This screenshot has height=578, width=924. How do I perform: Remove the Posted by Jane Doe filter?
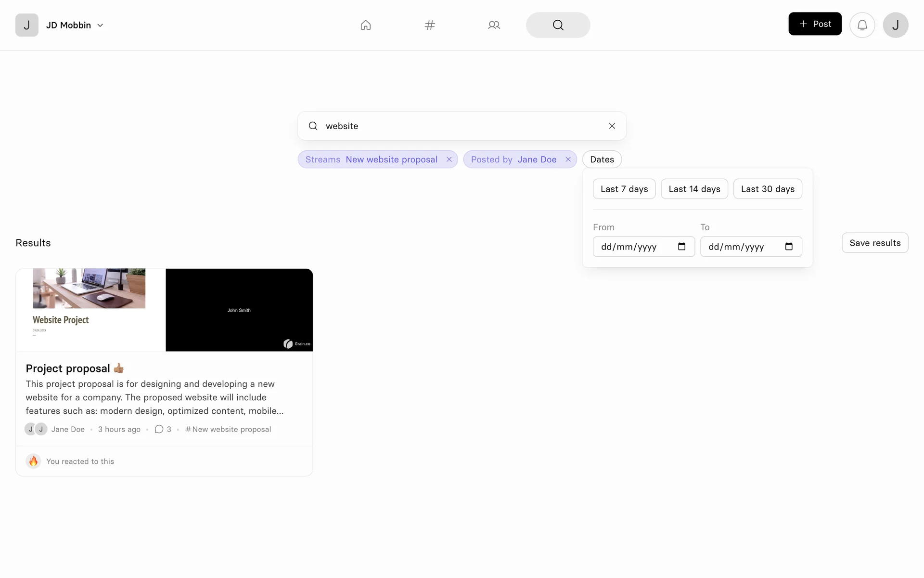[568, 159]
